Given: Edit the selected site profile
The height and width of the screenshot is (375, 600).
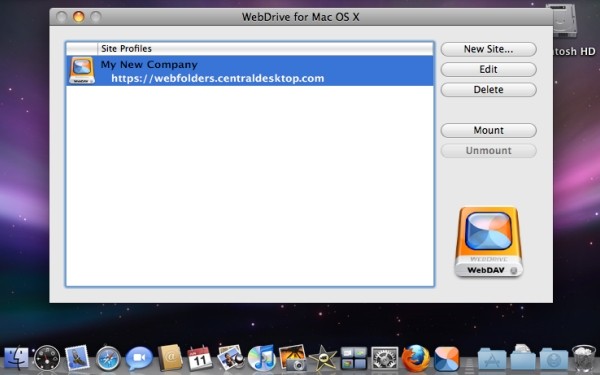Looking at the screenshot, I should pos(489,69).
